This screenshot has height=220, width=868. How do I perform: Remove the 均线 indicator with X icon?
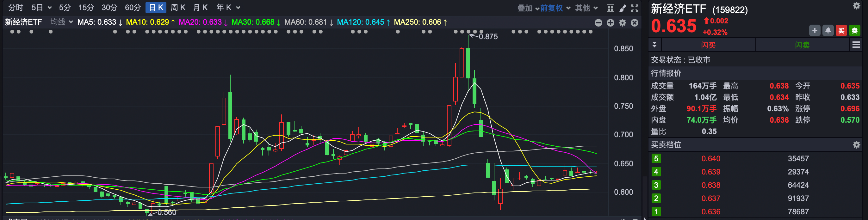pos(635,22)
